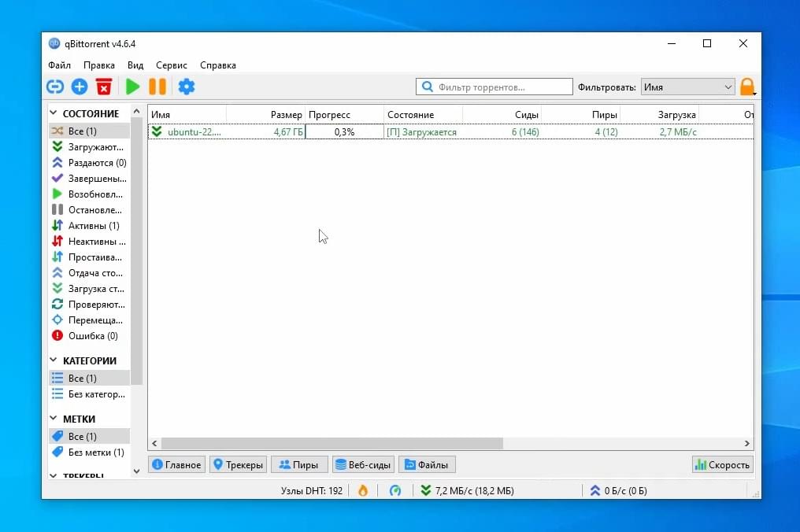Image resolution: width=800 pixels, height=532 pixels.
Task: Filter by 'Ошибка (0)' status
Action: tap(89, 335)
